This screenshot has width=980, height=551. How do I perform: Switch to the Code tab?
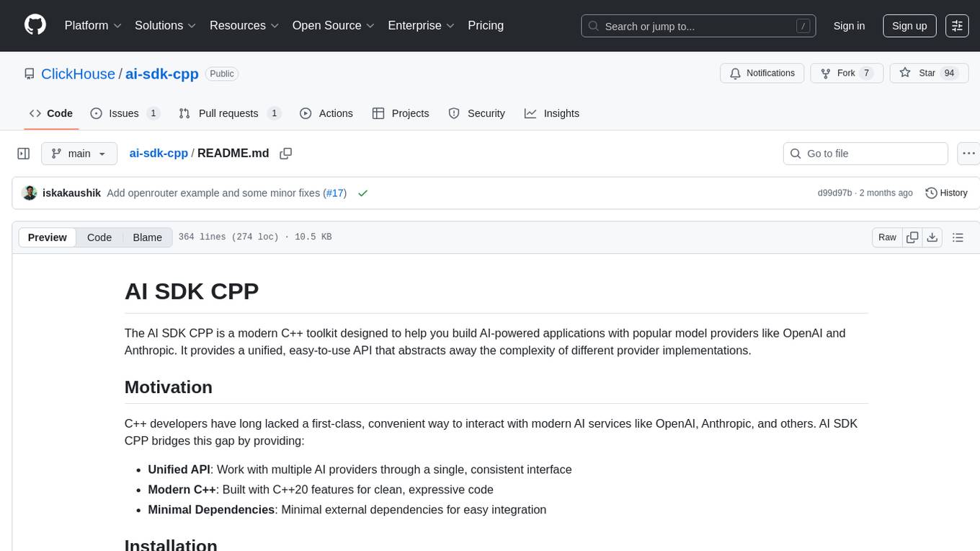point(51,113)
